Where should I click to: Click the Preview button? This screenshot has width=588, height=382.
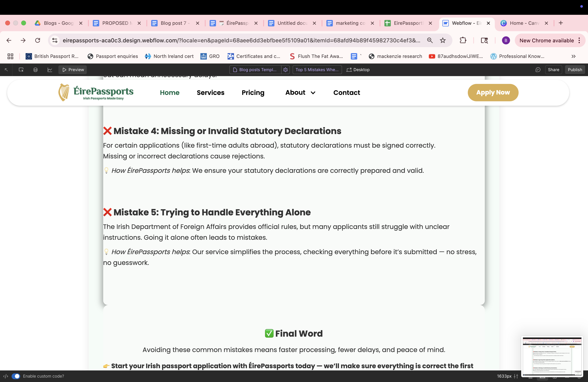(73, 70)
